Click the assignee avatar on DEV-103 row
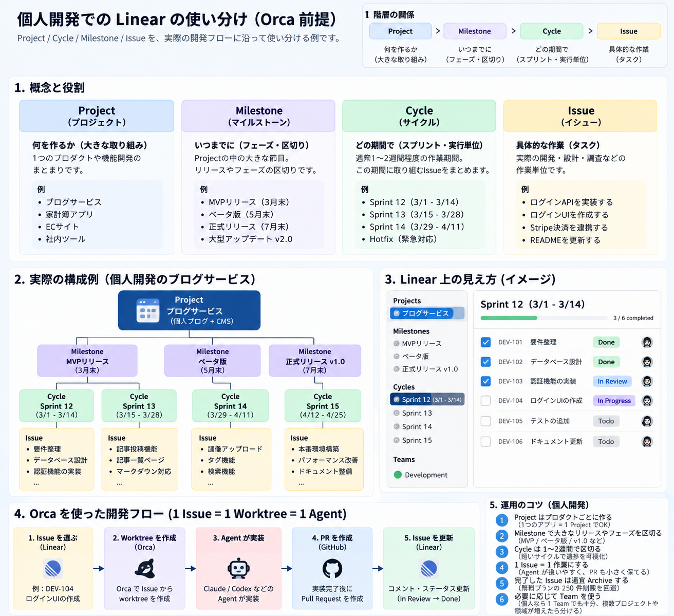The image size is (674, 616). pos(647,381)
